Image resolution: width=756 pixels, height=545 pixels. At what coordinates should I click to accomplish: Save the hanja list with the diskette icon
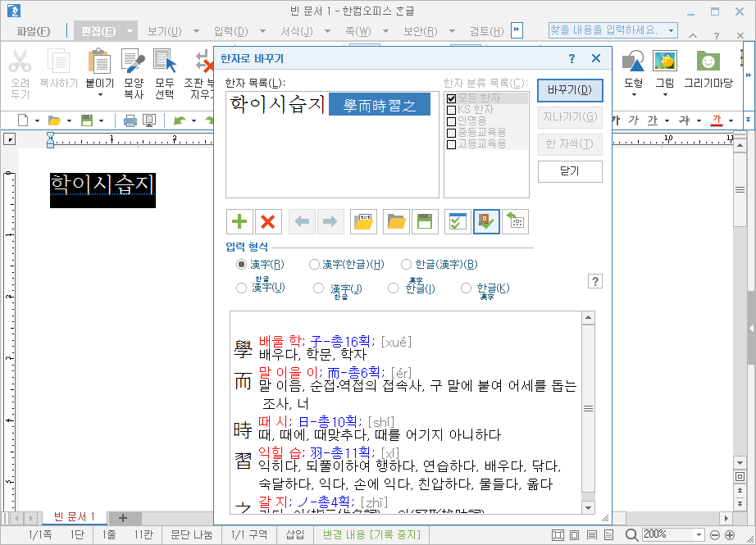click(x=426, y=220)
